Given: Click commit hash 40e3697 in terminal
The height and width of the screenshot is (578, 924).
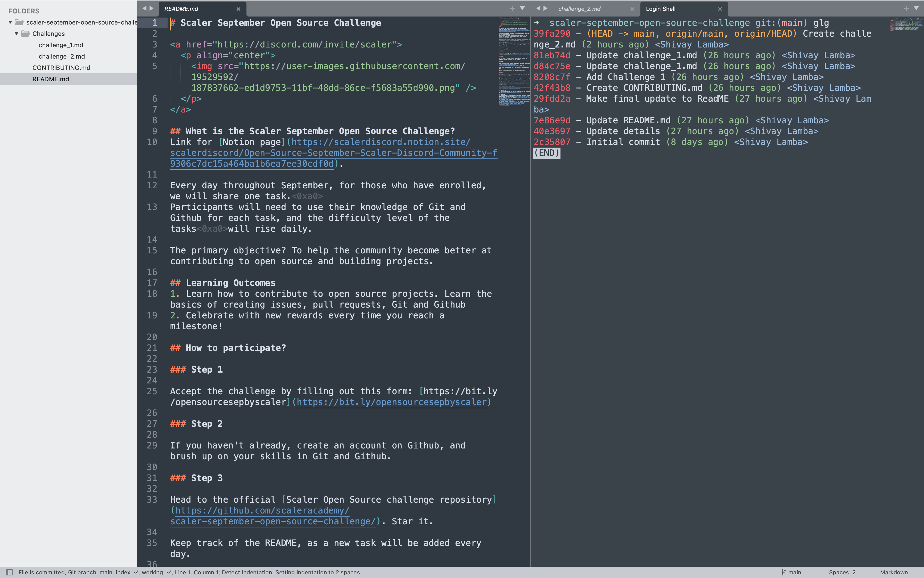Looking at the screenshot, I should 552,131.
